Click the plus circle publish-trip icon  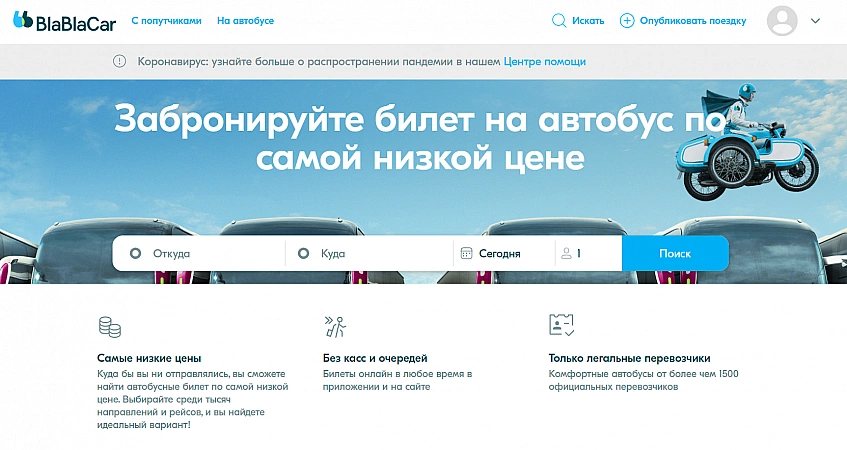[x=627, y=20]
